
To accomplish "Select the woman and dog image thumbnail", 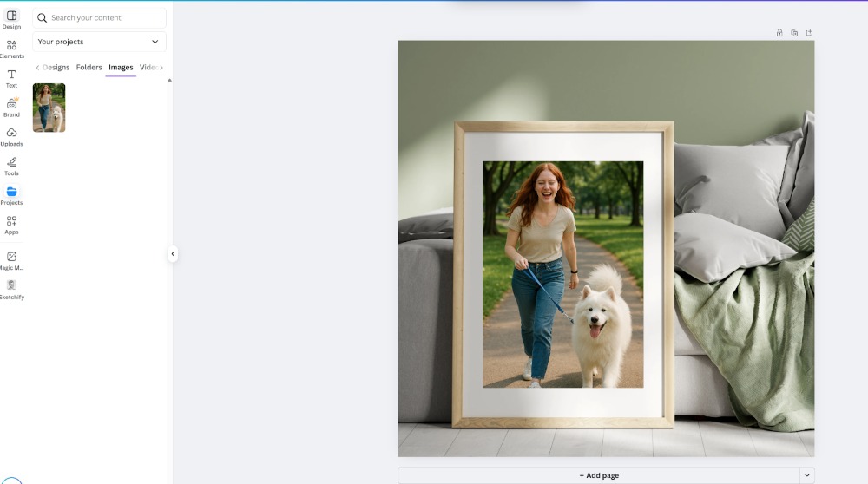I will point(49,108).
